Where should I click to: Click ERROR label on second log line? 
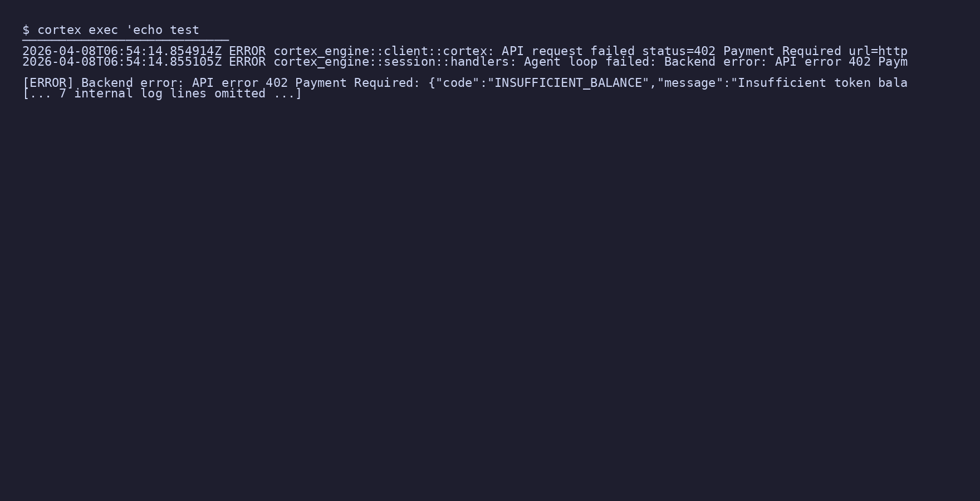click(247, 62)
